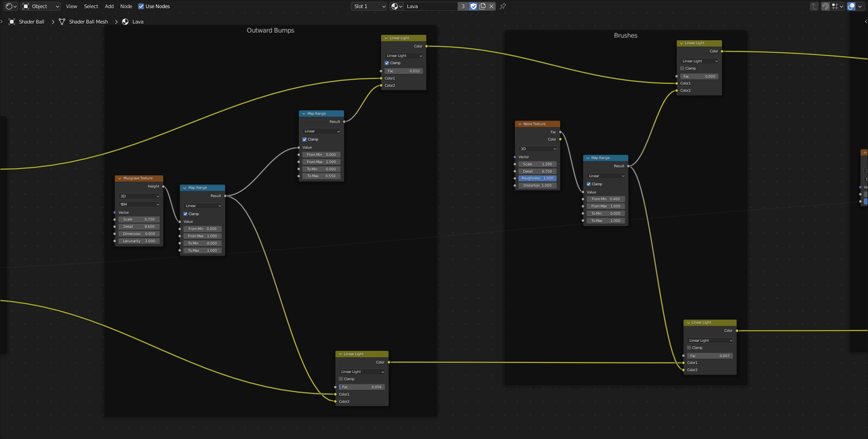Click the parent node tree arrow icon
The height and width of the screenshot is (439, 868).
[x=815, y=6]
